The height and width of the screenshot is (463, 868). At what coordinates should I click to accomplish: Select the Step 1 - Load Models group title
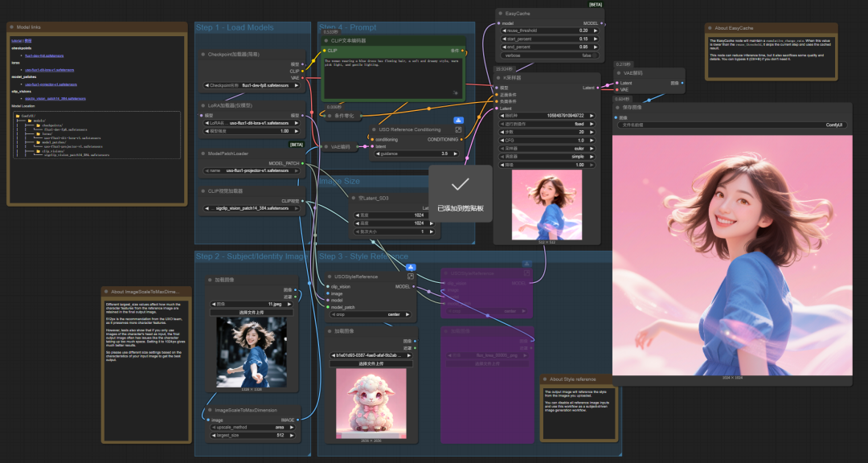(x=235, y=27)
